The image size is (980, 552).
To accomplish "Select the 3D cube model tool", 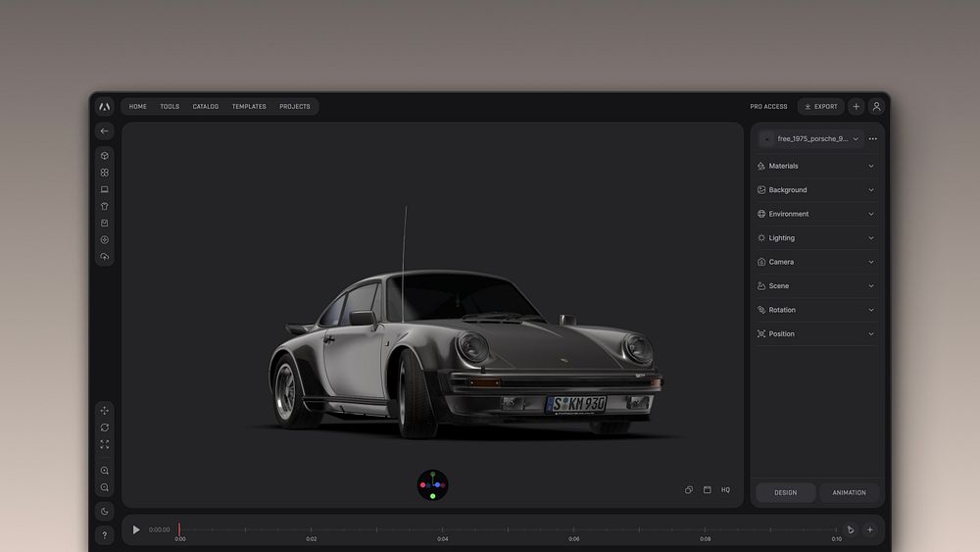I will point(105,156).
